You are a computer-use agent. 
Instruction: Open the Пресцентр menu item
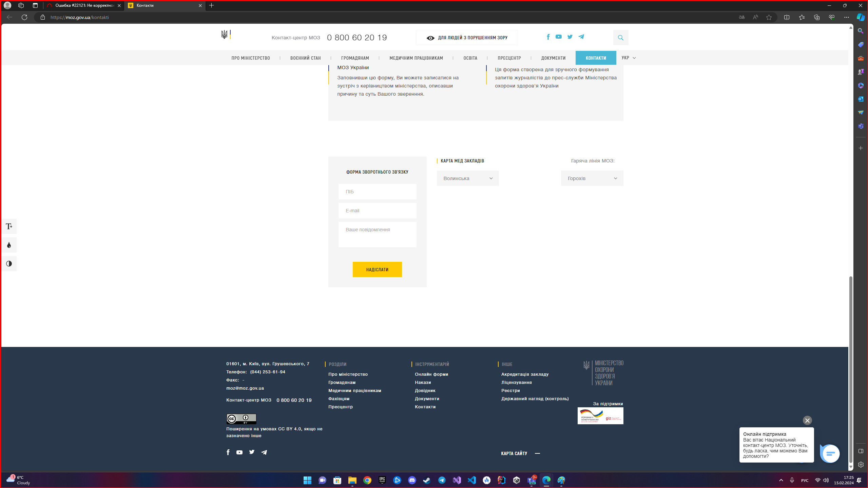coord(509,58)
